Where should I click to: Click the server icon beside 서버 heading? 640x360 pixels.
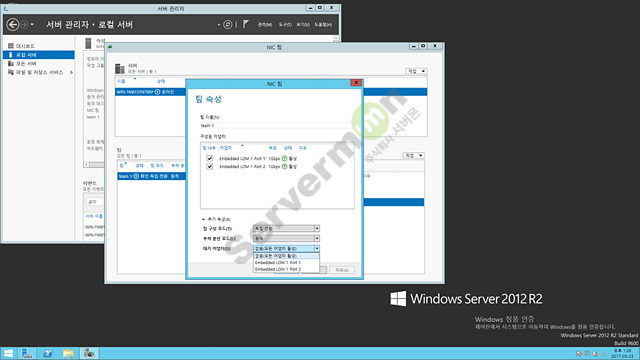pos(120,69)
